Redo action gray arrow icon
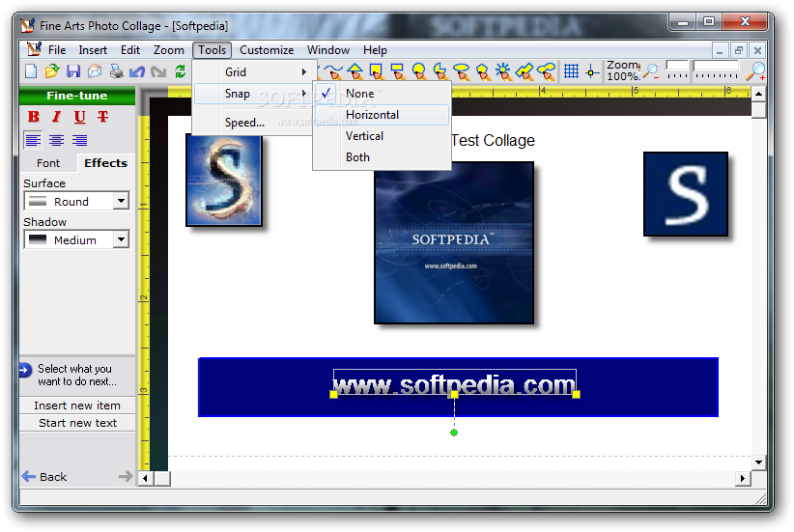This screenshot has height=532, width=794. (x=158, y=71)
